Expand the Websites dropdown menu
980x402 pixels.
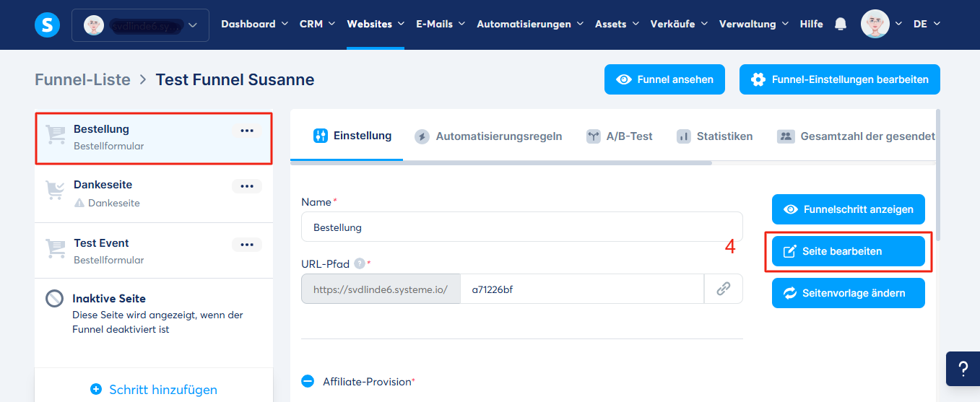(375, 24)
